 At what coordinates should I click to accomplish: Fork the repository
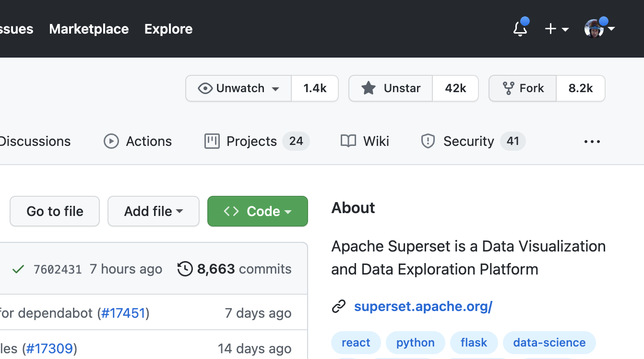tap(523, 88)
